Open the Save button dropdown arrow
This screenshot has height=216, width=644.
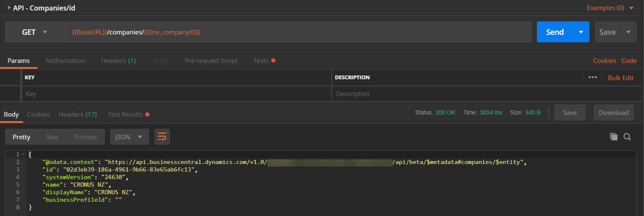(x=628, y=32)
